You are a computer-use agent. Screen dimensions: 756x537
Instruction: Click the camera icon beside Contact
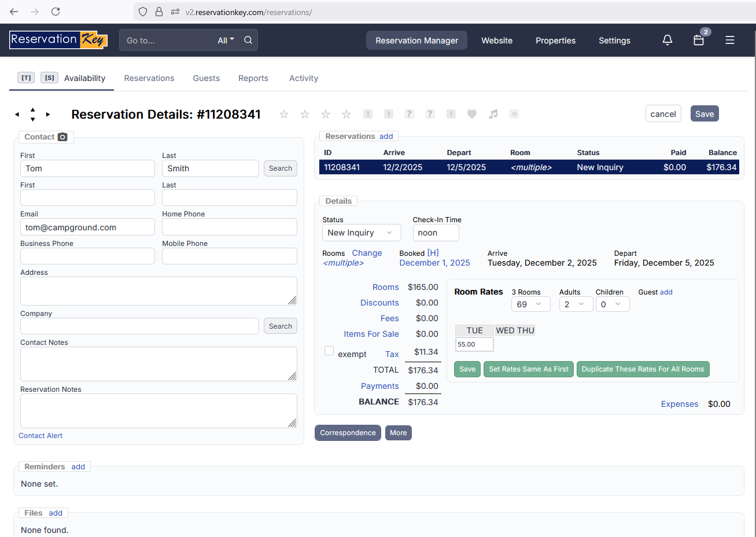(62, 137)
